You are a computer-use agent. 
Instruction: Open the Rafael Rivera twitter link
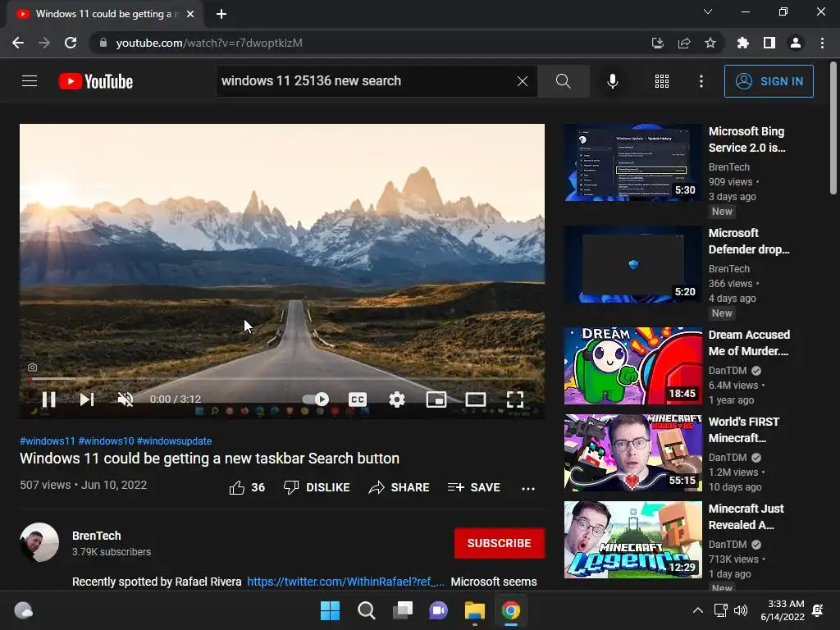pyautogui.click(x=345, y=582)
